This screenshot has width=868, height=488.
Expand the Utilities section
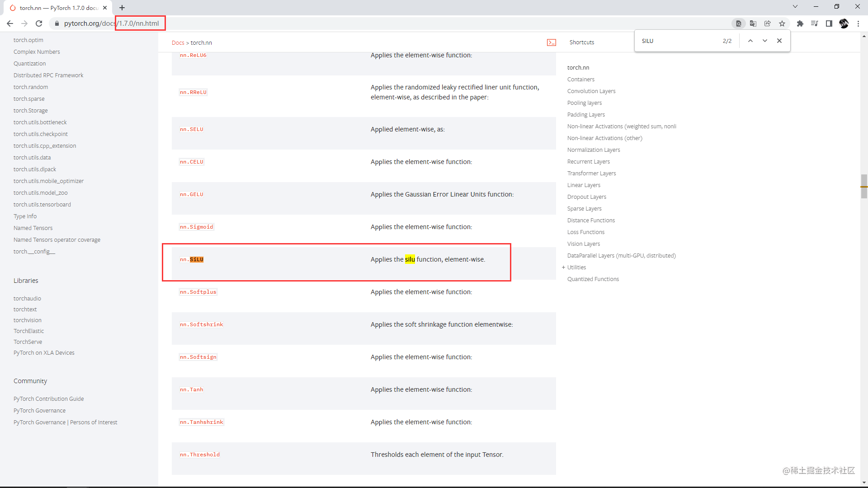click(x=564, y=267)
